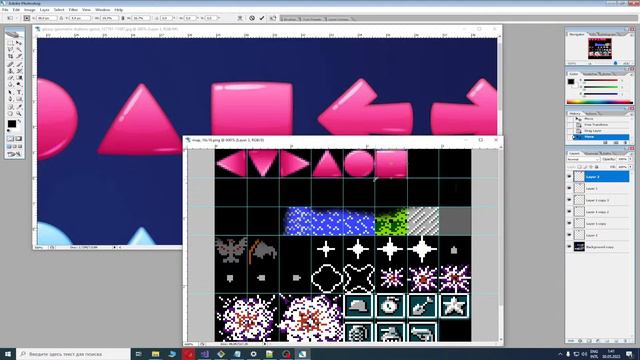Screen dimensions: 640x360
Task: Select the Zoom tool in toolbox
Action: (x=19, y=113)
